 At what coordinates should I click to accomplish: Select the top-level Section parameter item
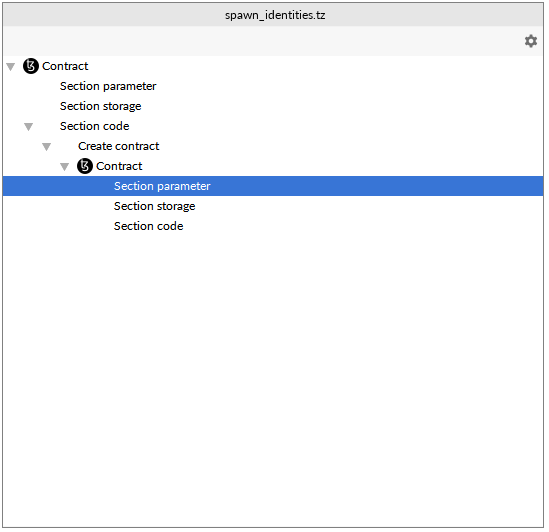(x=108, y=86)
